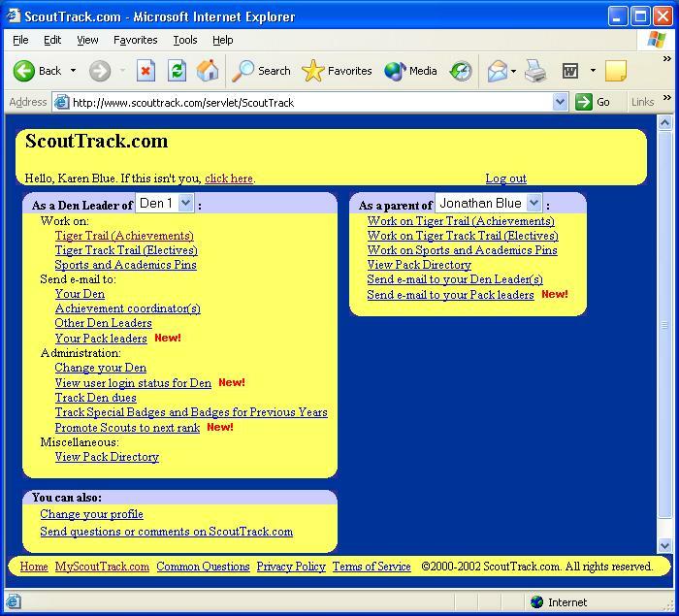Open MyScoutTrack.com footer link
The width and height of the screenshot is (679, 616).
102,567
